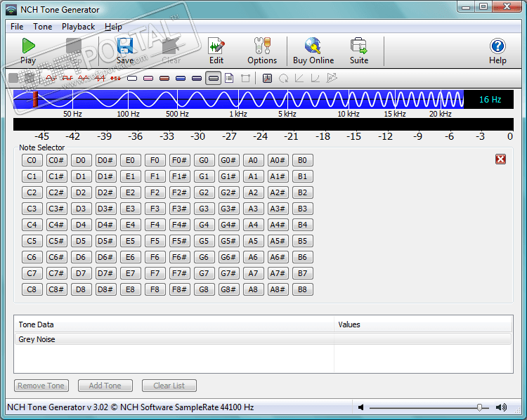Click the linear sweep icon

299,78
